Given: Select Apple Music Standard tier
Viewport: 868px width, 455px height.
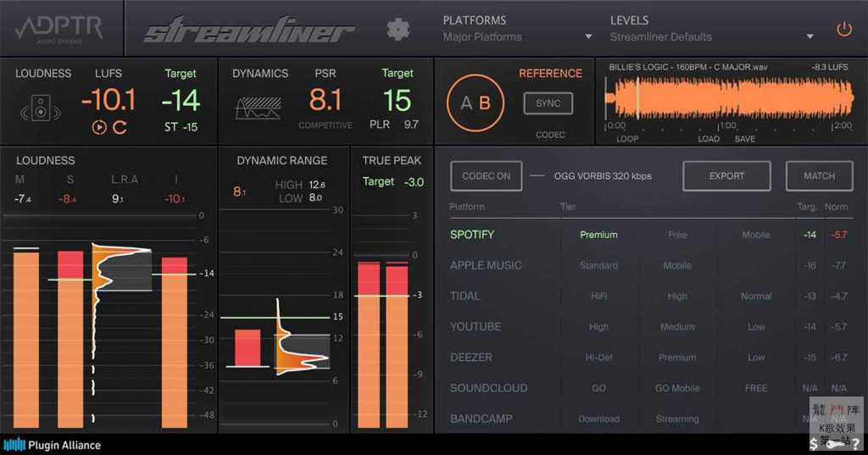Looking at the screenshot, I should pos(598,266).
